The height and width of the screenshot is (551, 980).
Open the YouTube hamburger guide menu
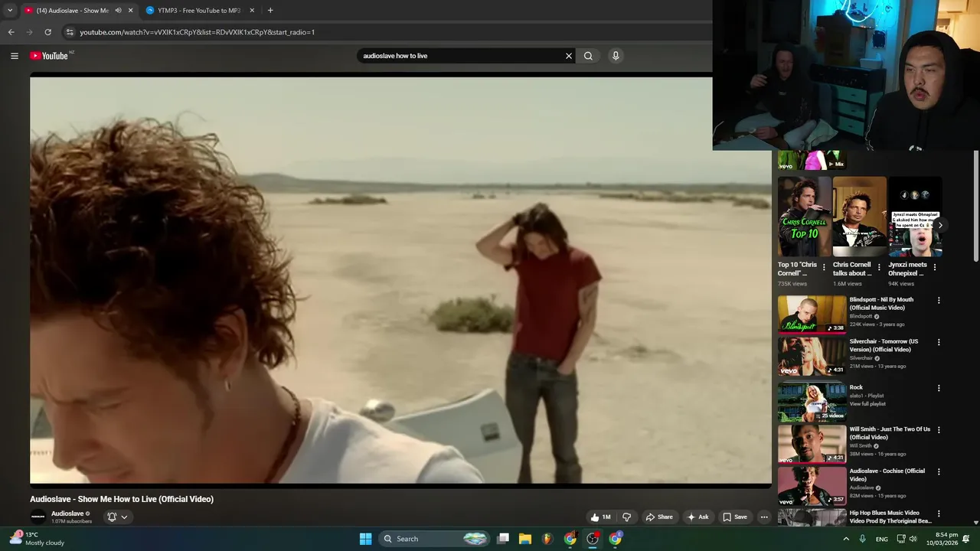pyautogui.click(x=14, y=56)
